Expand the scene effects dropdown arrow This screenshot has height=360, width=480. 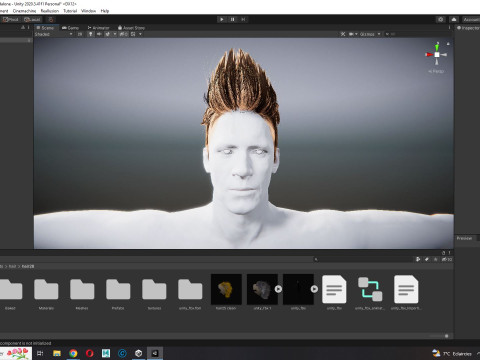click(x=115, y=34)
